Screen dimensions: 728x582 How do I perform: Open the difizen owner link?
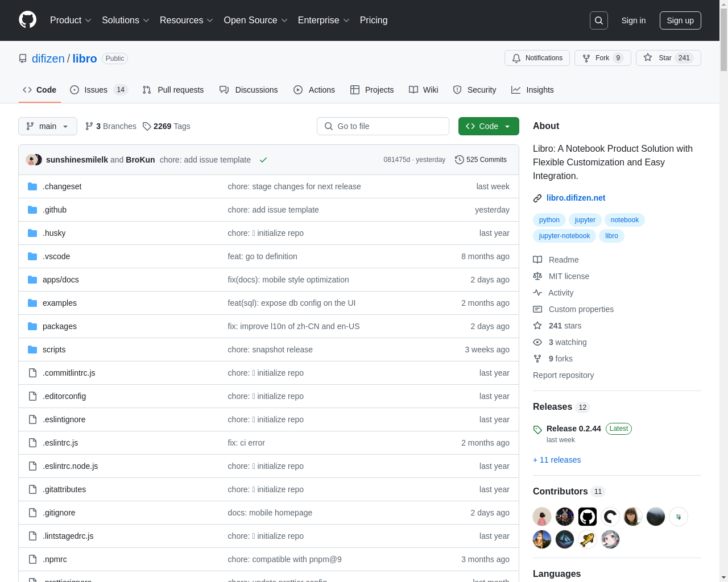(48, 59)
